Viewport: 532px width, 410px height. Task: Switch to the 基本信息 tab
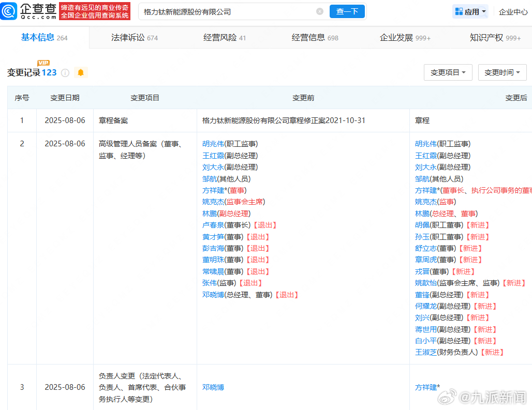[x=44, y=37]
